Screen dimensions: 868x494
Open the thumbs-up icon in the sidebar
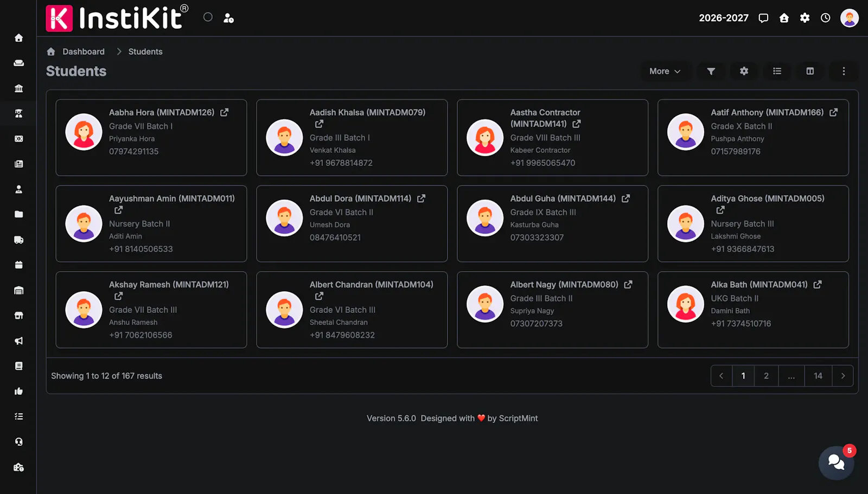pos(19,391)
